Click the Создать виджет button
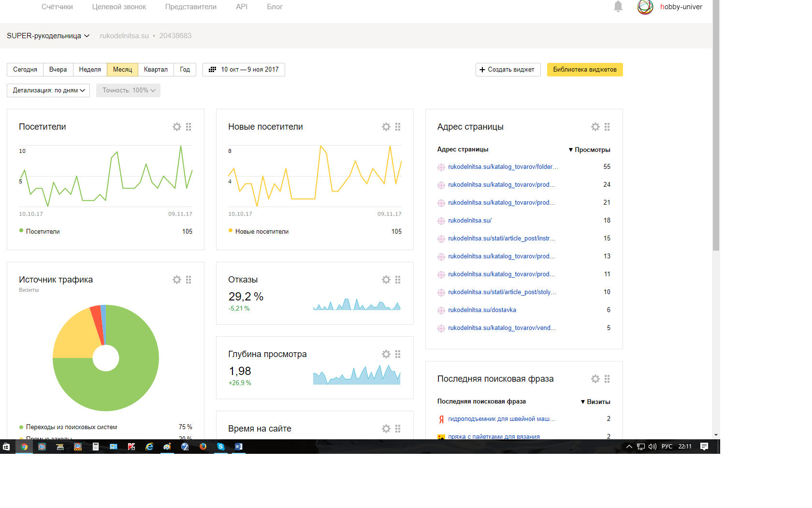Image resolution: width=812 pixels, height=508 pixels. [x=507, y=70]
